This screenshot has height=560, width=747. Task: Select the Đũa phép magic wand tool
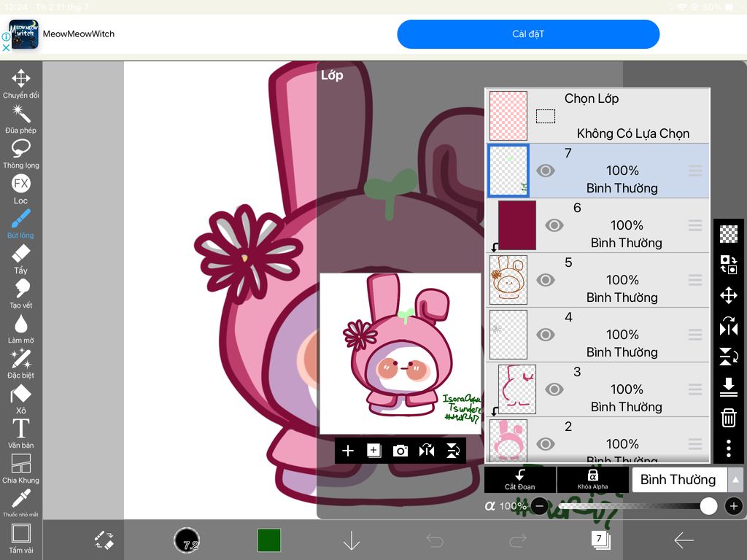click(x=21, y=119)
